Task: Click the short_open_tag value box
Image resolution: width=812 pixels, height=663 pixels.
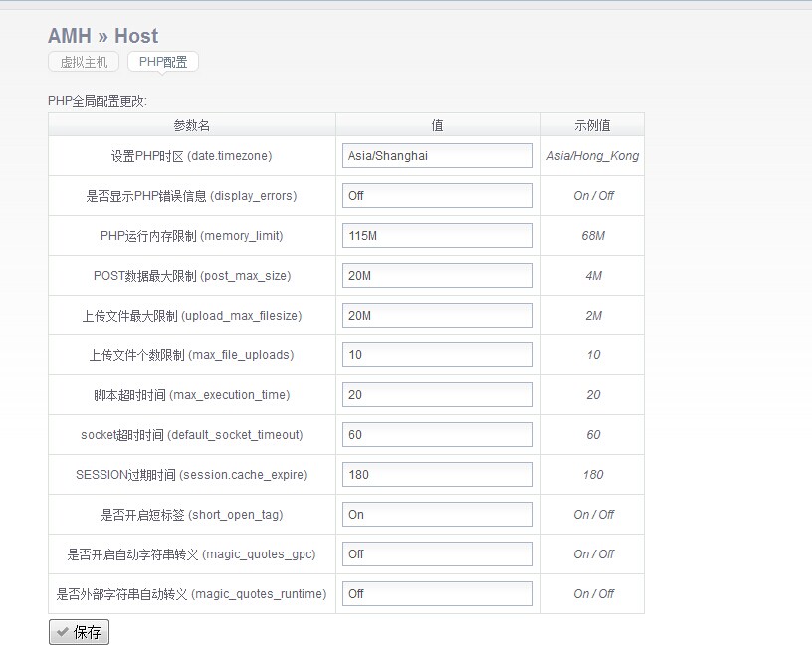Action: (438, 515)
